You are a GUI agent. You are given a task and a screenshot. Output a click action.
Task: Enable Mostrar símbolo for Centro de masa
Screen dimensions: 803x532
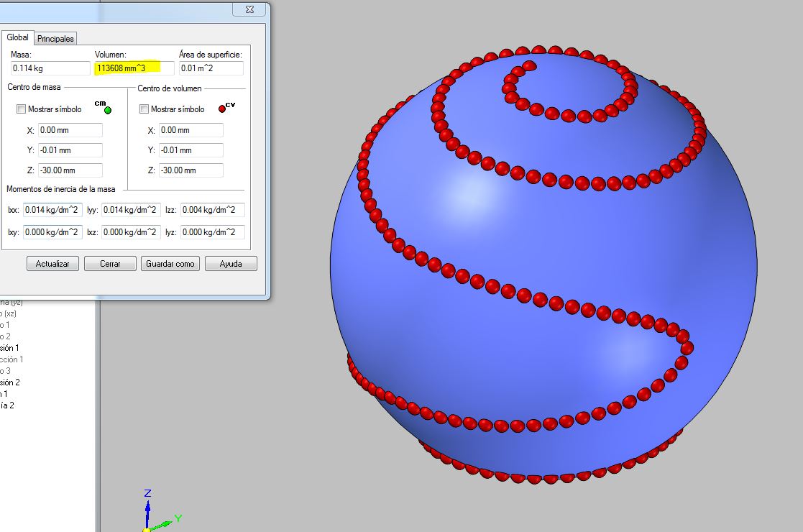(21, 109)
